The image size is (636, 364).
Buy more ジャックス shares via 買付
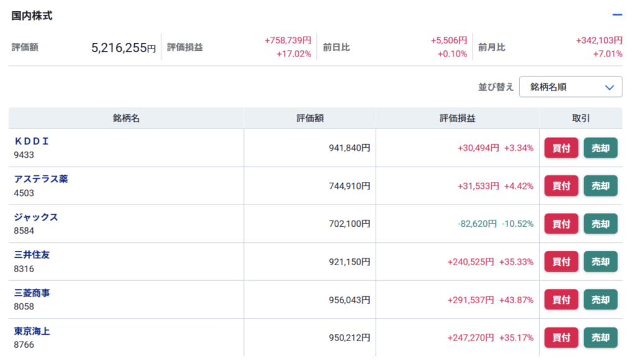coord(561,224)
